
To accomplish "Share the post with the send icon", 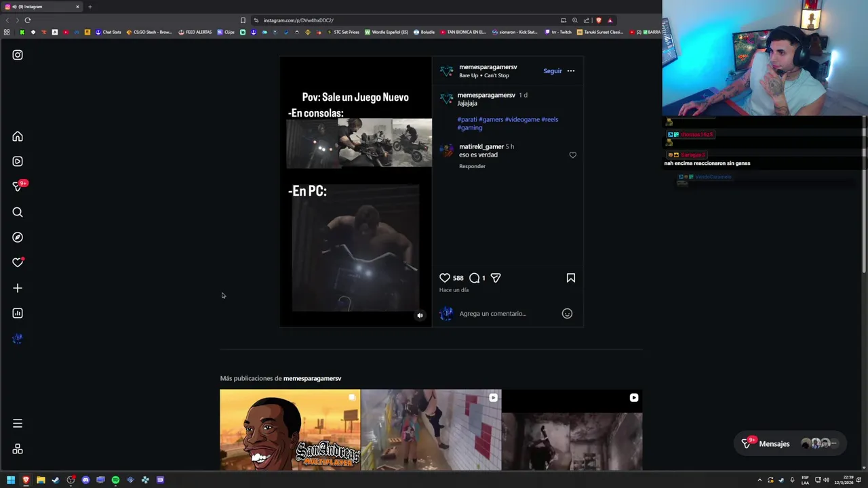I will click(496, 278).
